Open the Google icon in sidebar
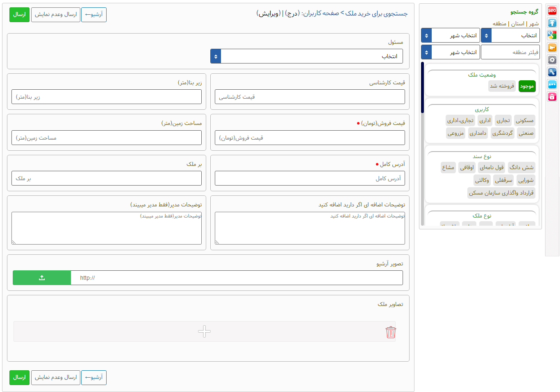Image resolution: width=560 pixels, height=392 pixels. pyautogui.click(x=552, y=35)
